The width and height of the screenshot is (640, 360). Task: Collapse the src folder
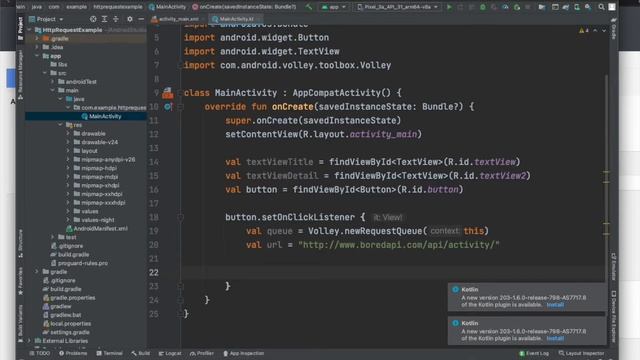pyautogui.click(x=44, y=73)
